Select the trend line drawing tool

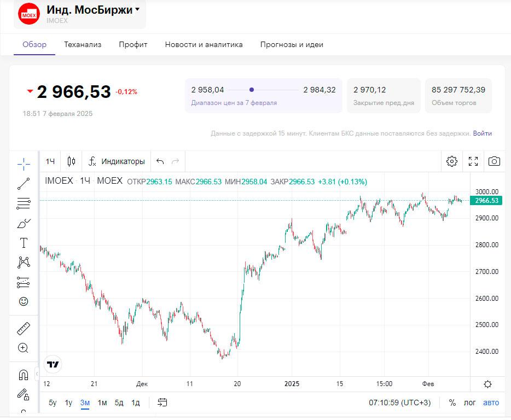pos(24,184)
